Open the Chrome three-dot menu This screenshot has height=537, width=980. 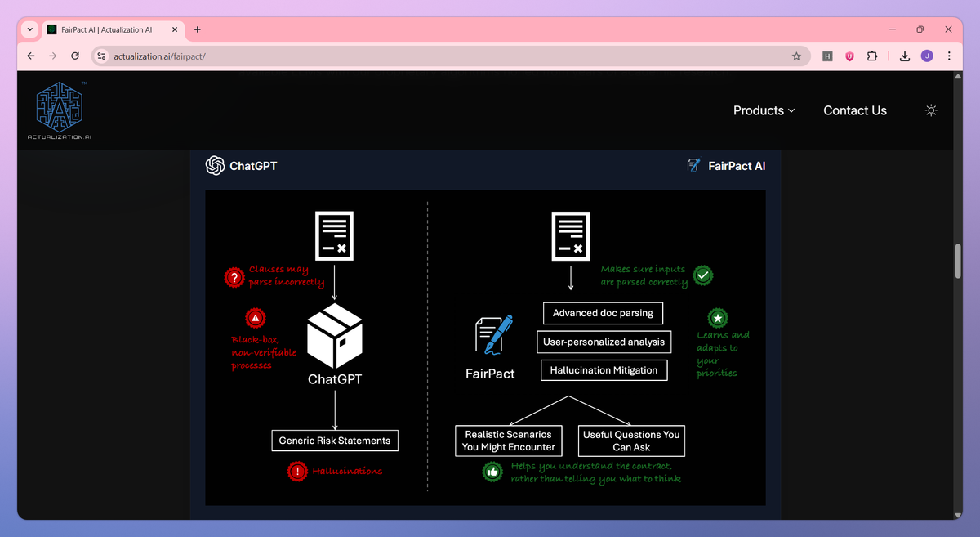tap(949, 56)
